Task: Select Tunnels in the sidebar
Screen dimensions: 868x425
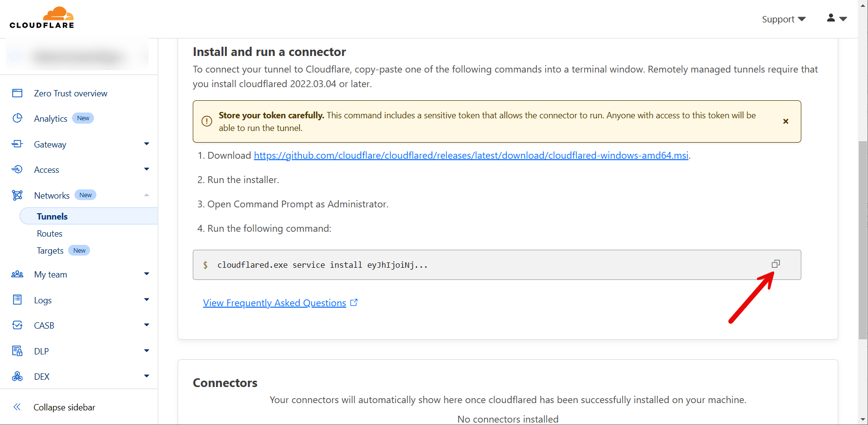Action: coord(53,217)
